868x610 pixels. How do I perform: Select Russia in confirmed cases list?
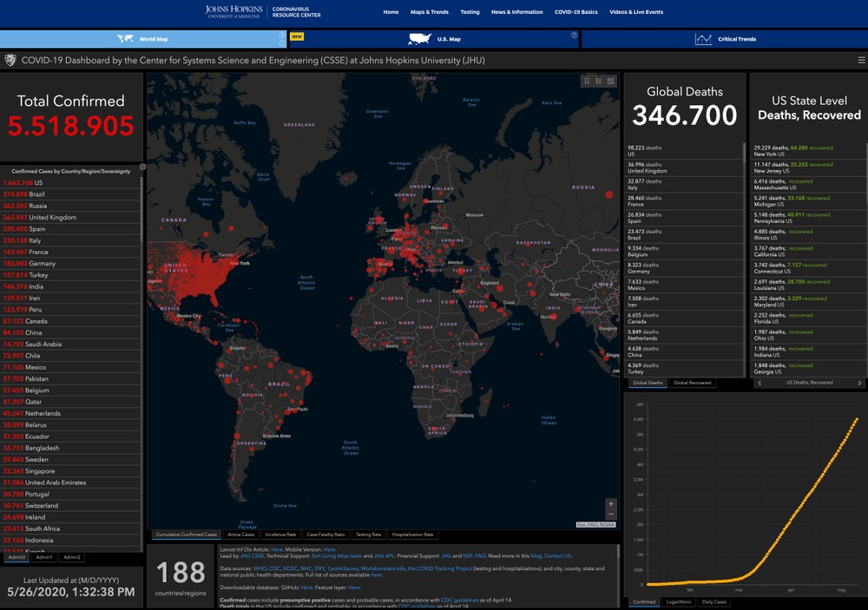point(70,206)
